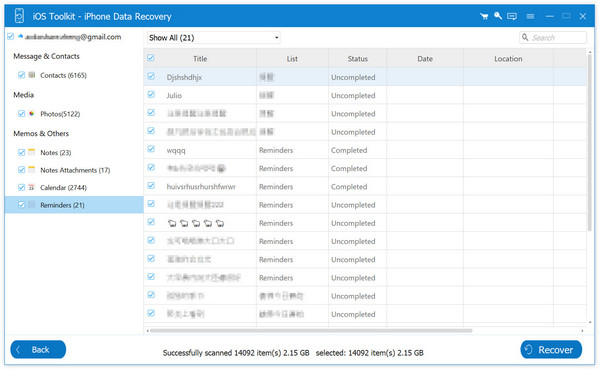This screenshot has height=370, width=600.
Task: Open the hamburger menu in title bar
Action: pyautogui.click(x=530, y=16)
